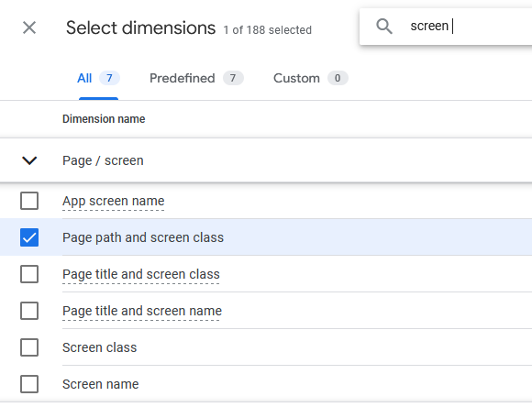Check Page title and screen name box

[29, 311]
